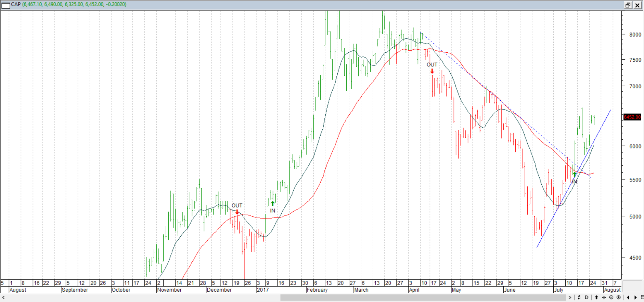The width and height of the screenshot is (644, 302).
Task: Click the four-way pan arrows icon
Action: click(x=604, y=297)
